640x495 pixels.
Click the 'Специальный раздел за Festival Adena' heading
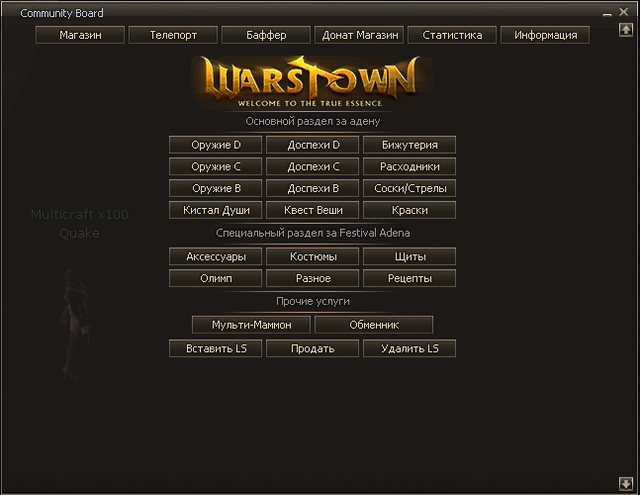pyautogui.click(x=313, y=233)
